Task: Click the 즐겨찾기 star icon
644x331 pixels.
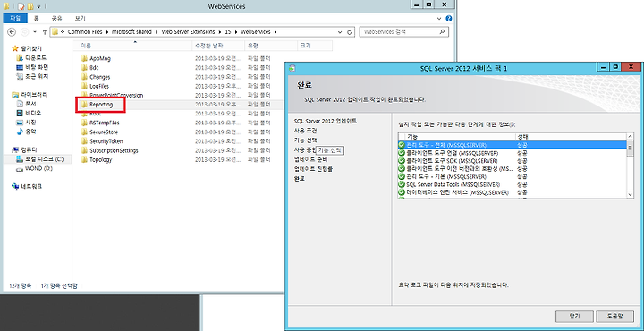Action: click(15, 48)
